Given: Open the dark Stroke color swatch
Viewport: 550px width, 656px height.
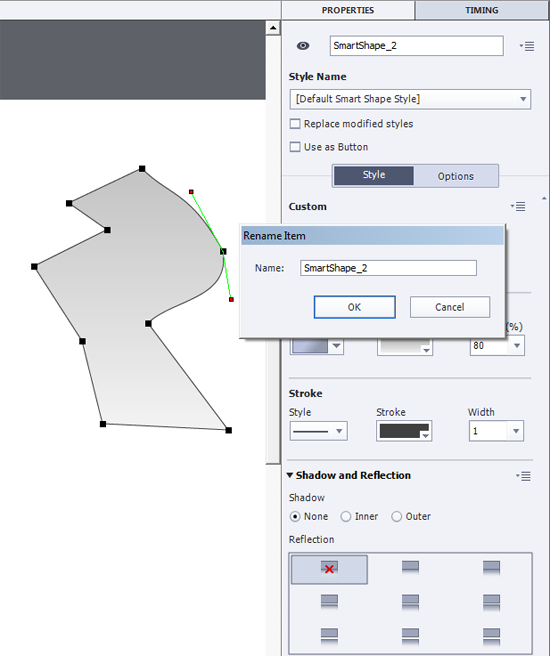Looking at the screenshot, I should coord(404,431).
